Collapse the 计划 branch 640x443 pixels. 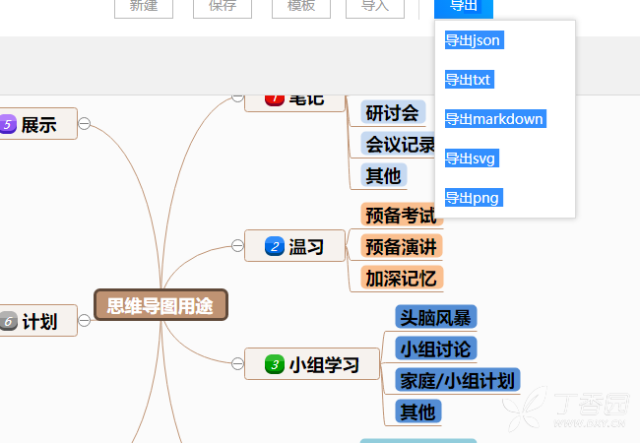85,321
